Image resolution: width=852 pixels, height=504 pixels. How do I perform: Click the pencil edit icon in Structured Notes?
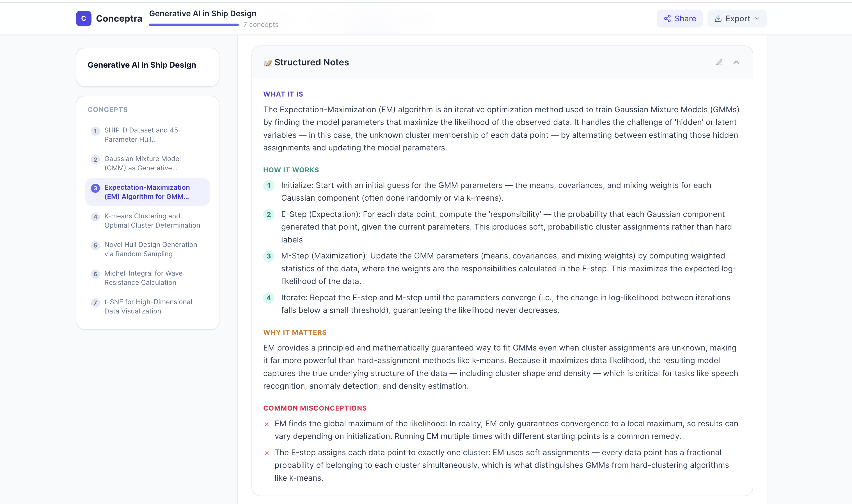tap(719, 63)
